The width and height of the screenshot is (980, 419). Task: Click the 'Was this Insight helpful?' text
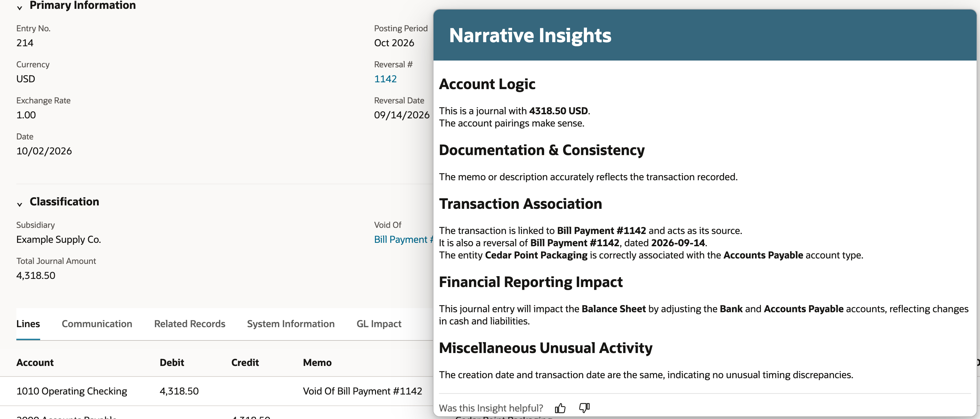(491, 408)
